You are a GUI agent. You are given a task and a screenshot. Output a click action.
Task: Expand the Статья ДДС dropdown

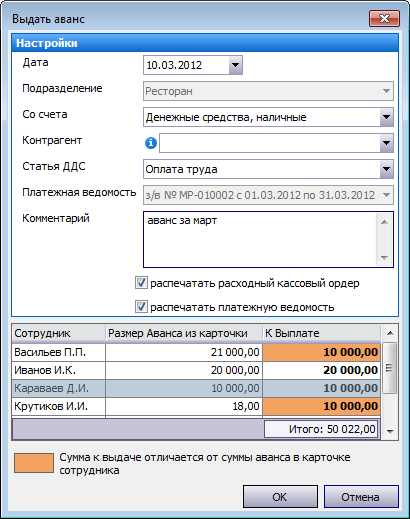pyautogui.click(x=386, y=169)
